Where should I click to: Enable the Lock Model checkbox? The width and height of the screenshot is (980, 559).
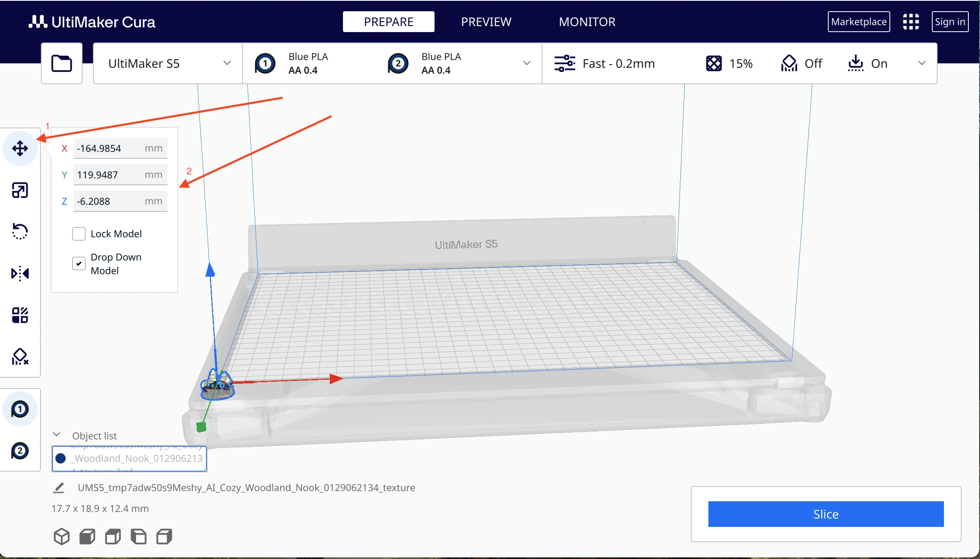click(79, 234)
